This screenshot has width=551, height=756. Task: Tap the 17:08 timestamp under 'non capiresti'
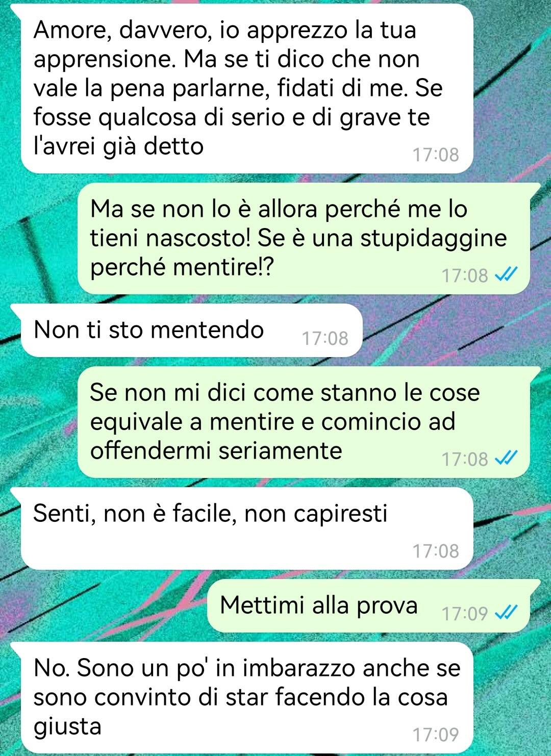(x=436, y=551)
